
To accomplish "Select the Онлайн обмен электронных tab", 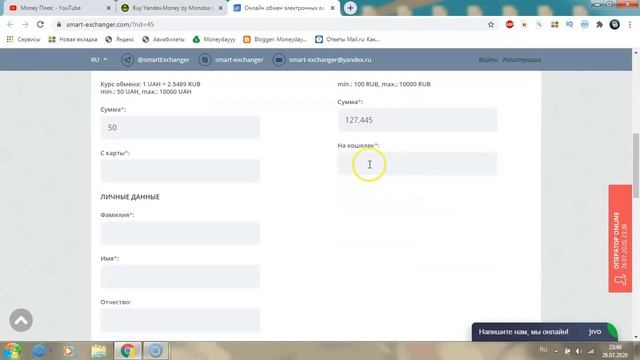I will (x=284, y=8).
